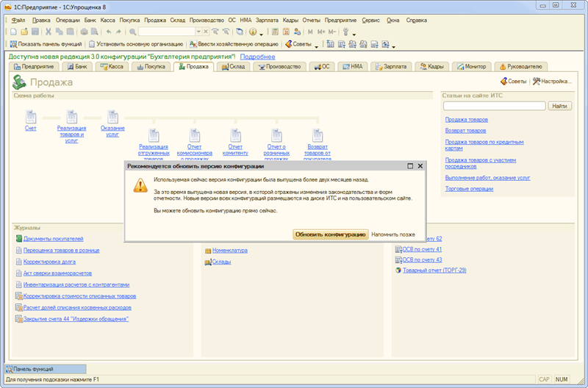This screenshot has height=388, width=588.
Task: Open 'Оказание услуг' document icon
Action: 112,116
